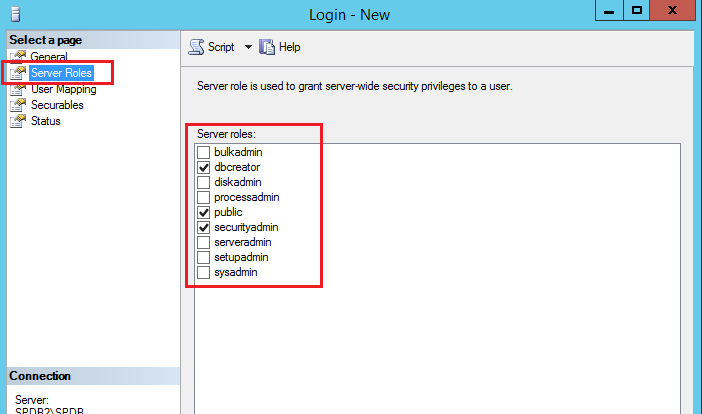Open the Help toolbar button
702x414 pixels.
280,47
